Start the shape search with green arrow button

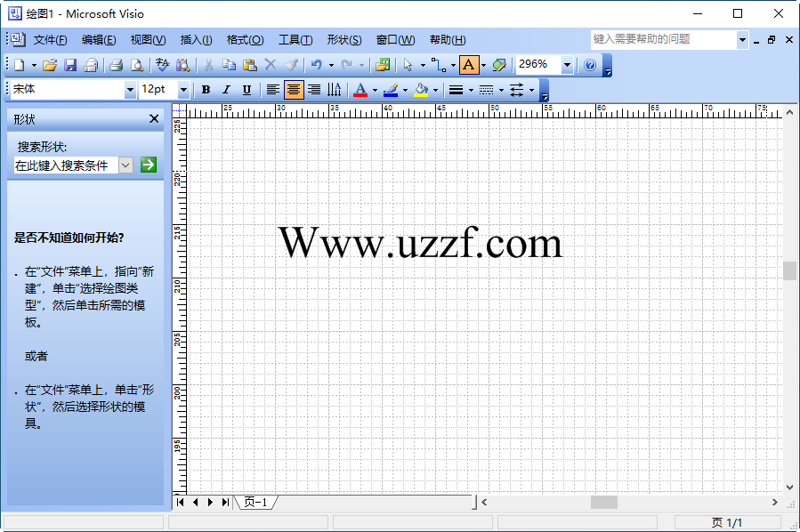pos(147,165)
